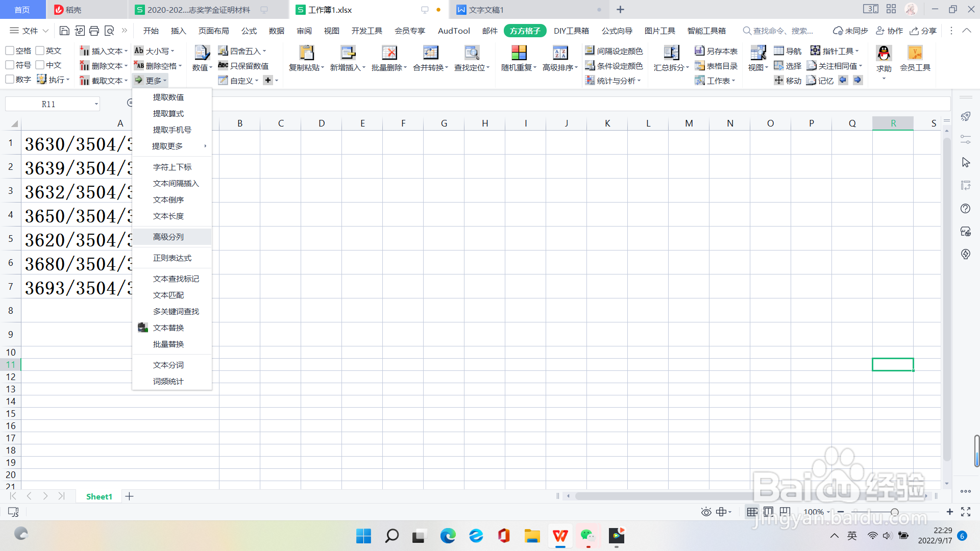Click the 条件设定颜色 button
Screen dimensions: 980x551
point(614,66)
